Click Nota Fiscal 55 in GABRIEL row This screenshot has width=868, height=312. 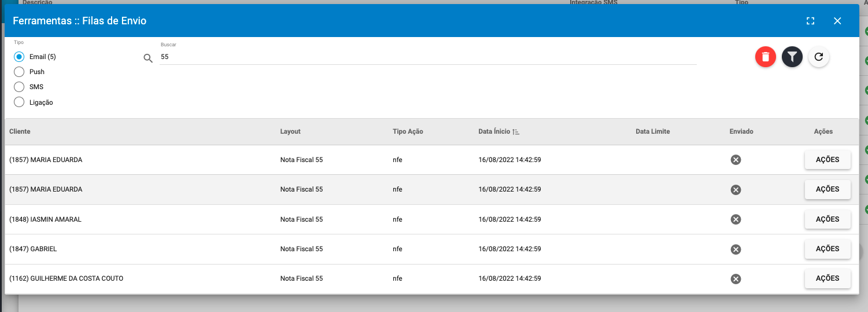click(301, 249)
